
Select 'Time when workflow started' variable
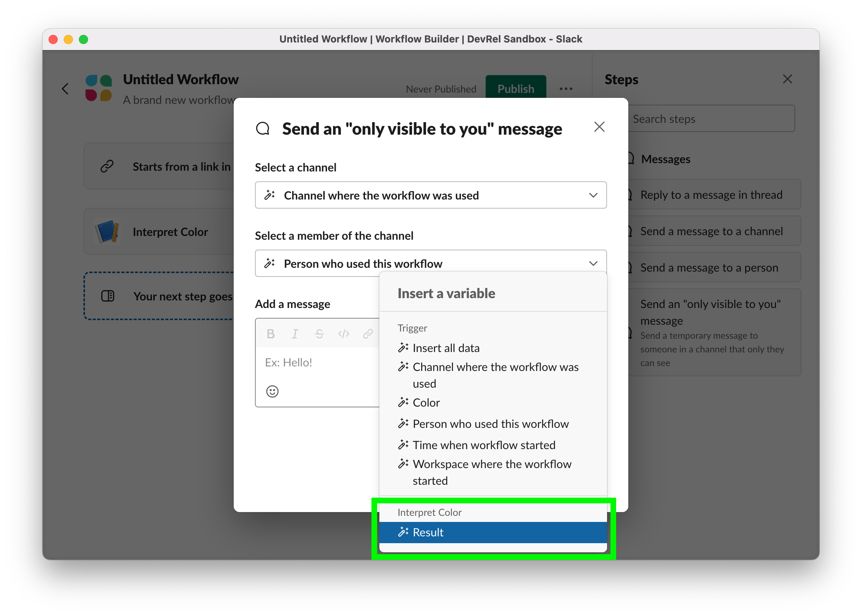(x=493, y=445)
